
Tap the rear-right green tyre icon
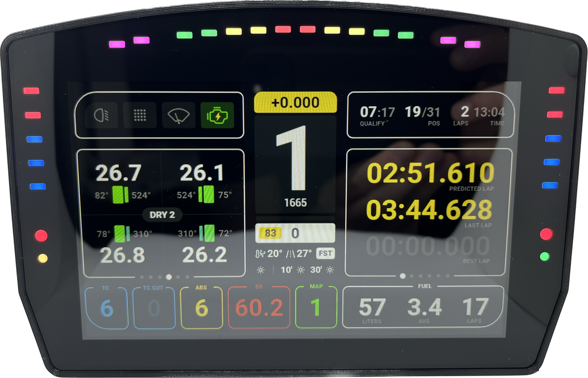coord(209,233)
